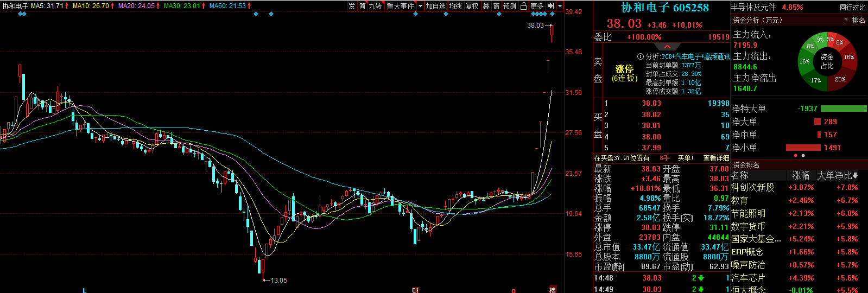Click the ? help icon in 资金分析

pyautogui.click(x=846, y=20)
